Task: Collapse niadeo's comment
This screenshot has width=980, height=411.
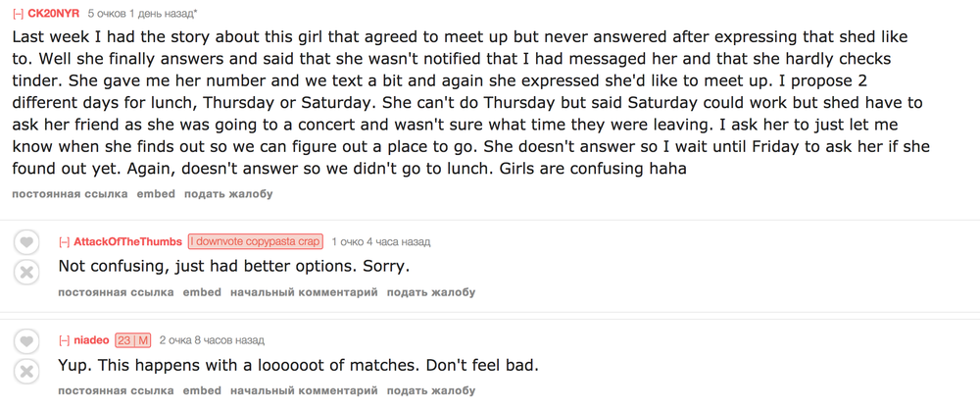Action: coord(64,340)
